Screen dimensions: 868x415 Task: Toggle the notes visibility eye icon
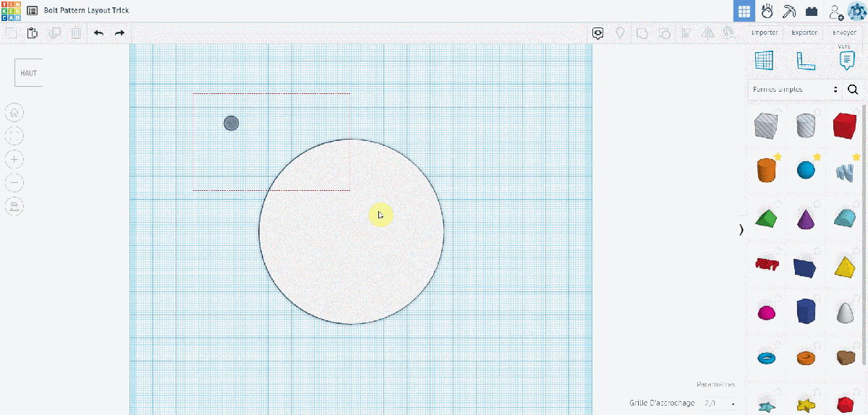click(597, 33)
